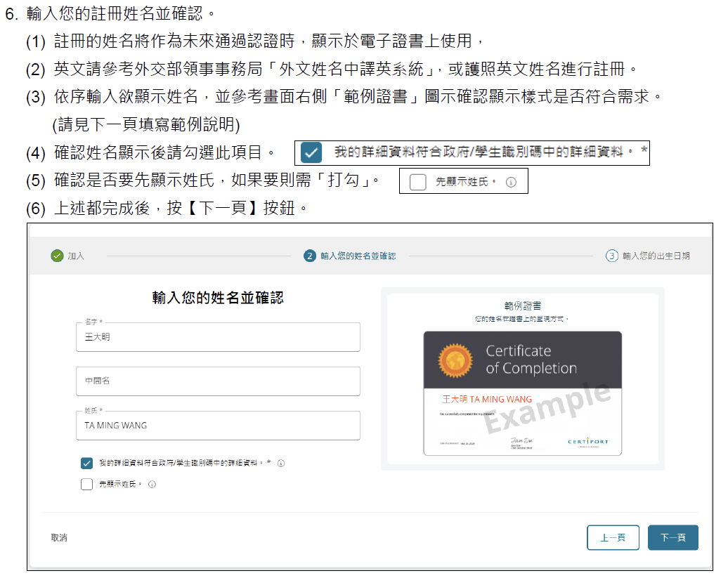Click 您的姓名在證書上的呈現方式 caption
Image resolution: width=728 pixels, height=578 pixels.
[x=521, y=319]
